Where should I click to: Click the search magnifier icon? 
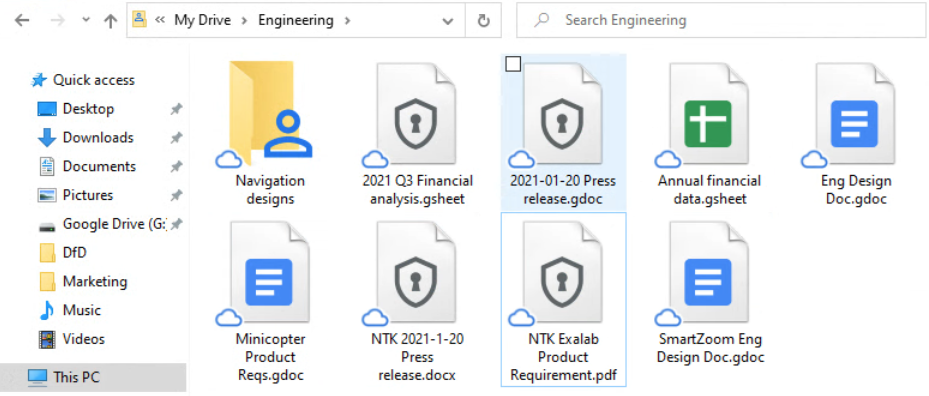[x=541, y=20]
